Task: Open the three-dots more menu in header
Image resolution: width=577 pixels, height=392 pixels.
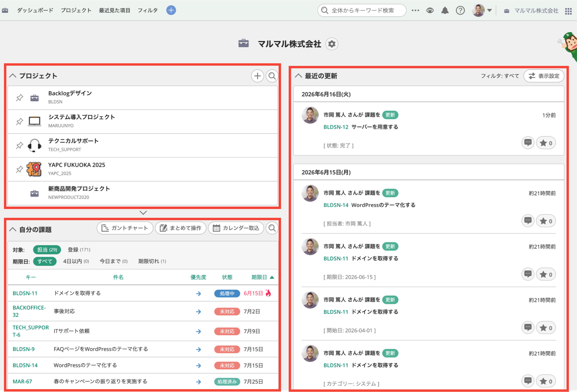Action: pos(415,10)
